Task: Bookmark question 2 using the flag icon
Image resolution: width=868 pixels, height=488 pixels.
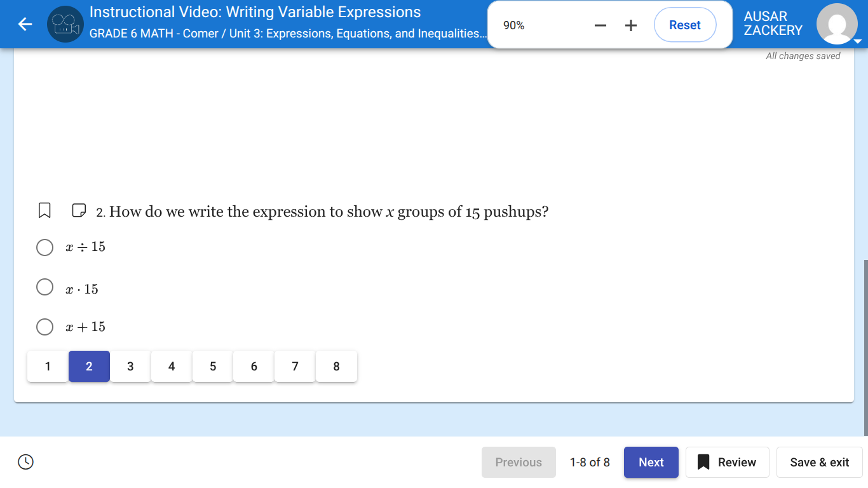Action: (44, 210)
